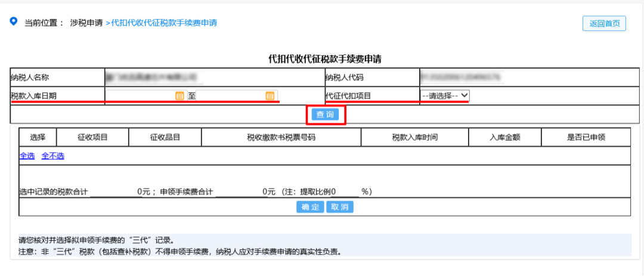Open 涉税申请 in the breadcrumb
The height and width of the screenshot is (276, 644).
point(86,23)
